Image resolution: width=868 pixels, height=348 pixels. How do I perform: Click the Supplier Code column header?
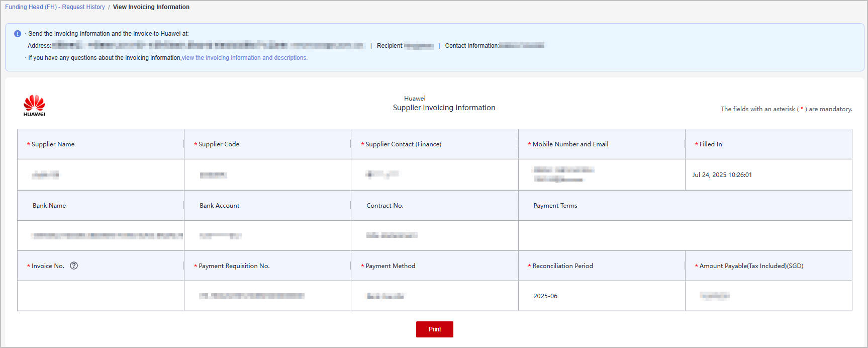click(x=219, y=144)
